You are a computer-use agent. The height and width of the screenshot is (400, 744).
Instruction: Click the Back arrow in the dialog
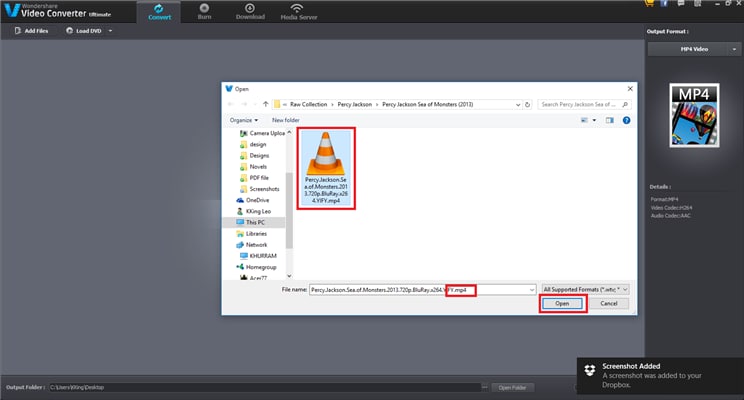click(231, 104)
